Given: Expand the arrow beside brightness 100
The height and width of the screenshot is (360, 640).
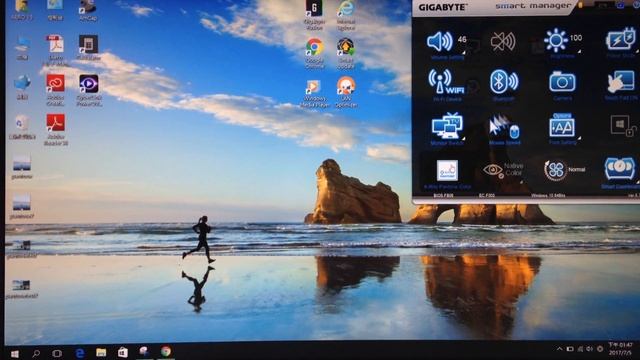Looking at the screenshot, I should click(x=579, y=51).
